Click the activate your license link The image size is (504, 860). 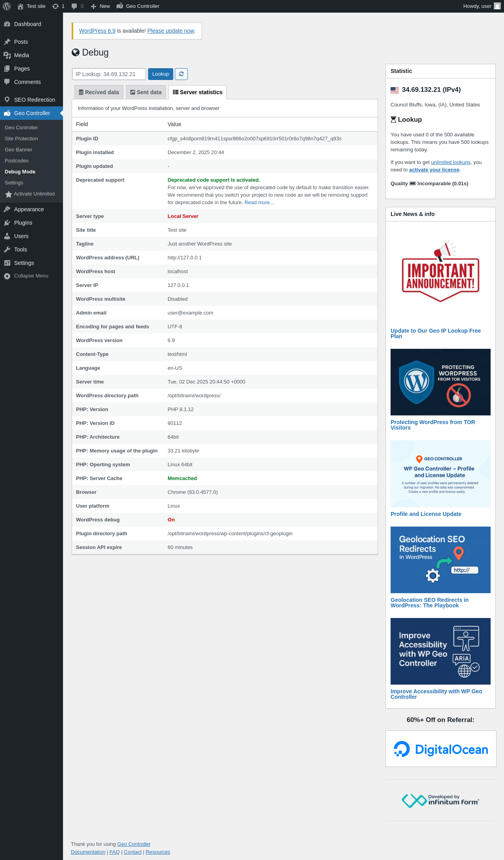point(434,170)
